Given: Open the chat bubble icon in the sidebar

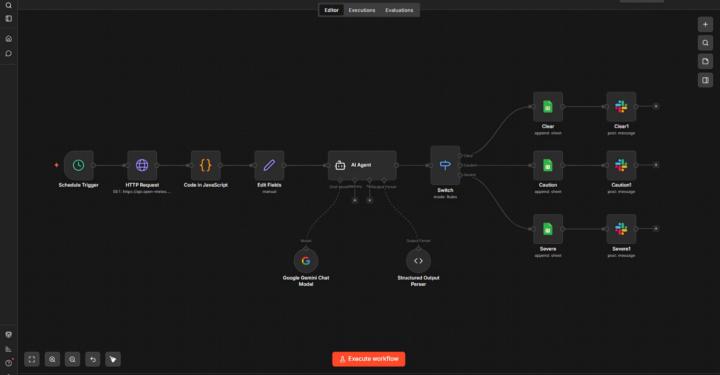Looking at the screenshot, I should pos(9,53).
